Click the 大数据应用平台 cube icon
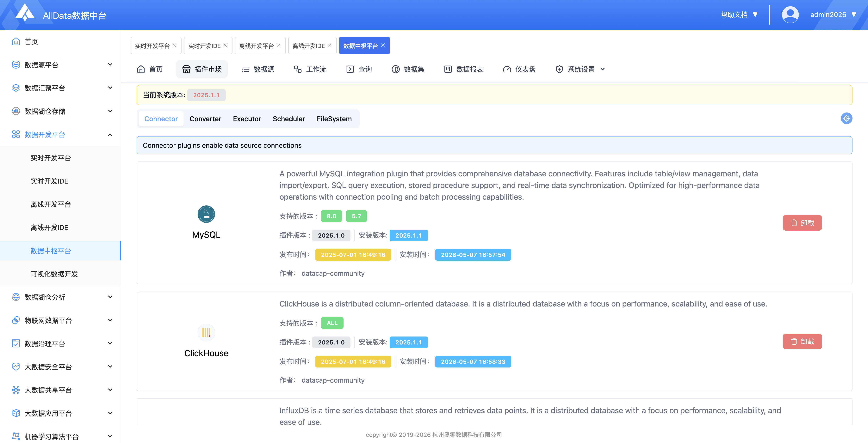The image size is (868, 443). point(16,413)
